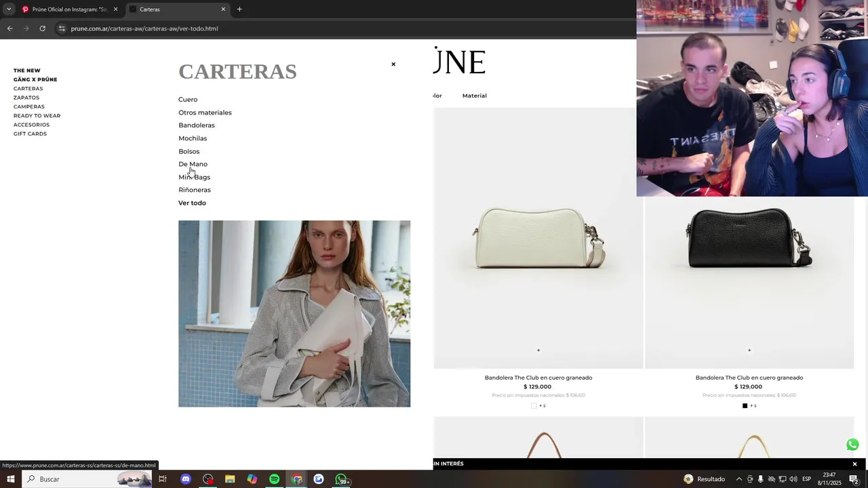The image size is (868, 488).
Task: Open the Riñoneras subcategory
Action: (195, 190)
